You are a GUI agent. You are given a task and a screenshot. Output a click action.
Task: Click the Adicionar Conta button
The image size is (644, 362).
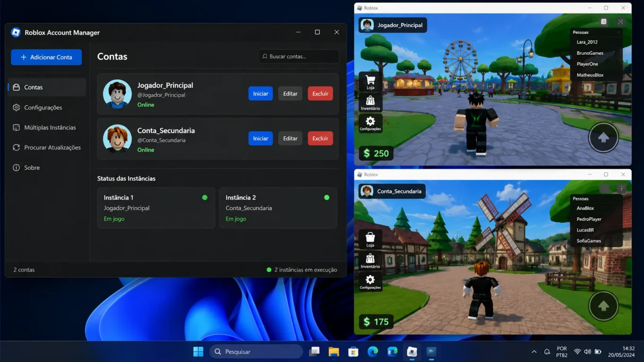(x=46, y=57)
